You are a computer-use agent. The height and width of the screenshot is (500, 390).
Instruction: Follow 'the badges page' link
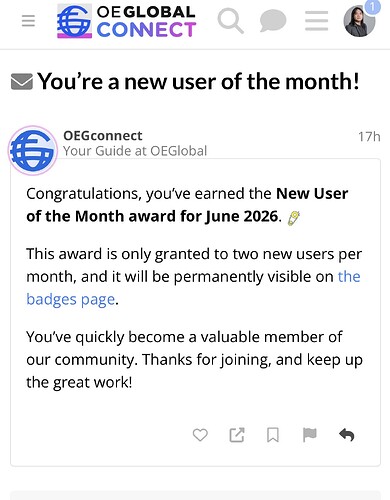coord(193,288)
